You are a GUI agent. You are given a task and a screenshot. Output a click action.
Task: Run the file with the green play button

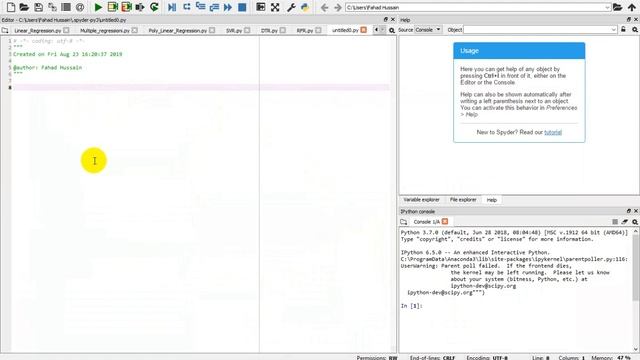point(98,7)
